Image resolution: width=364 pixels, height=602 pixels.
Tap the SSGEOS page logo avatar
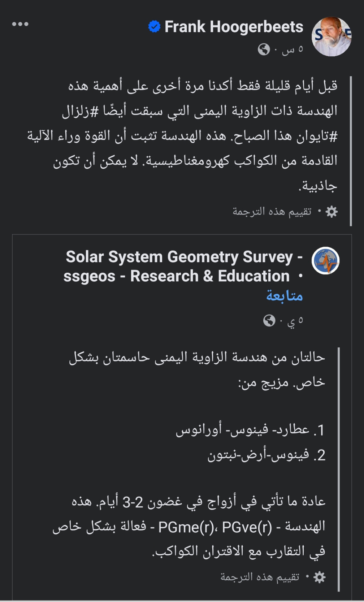[325, 261]
